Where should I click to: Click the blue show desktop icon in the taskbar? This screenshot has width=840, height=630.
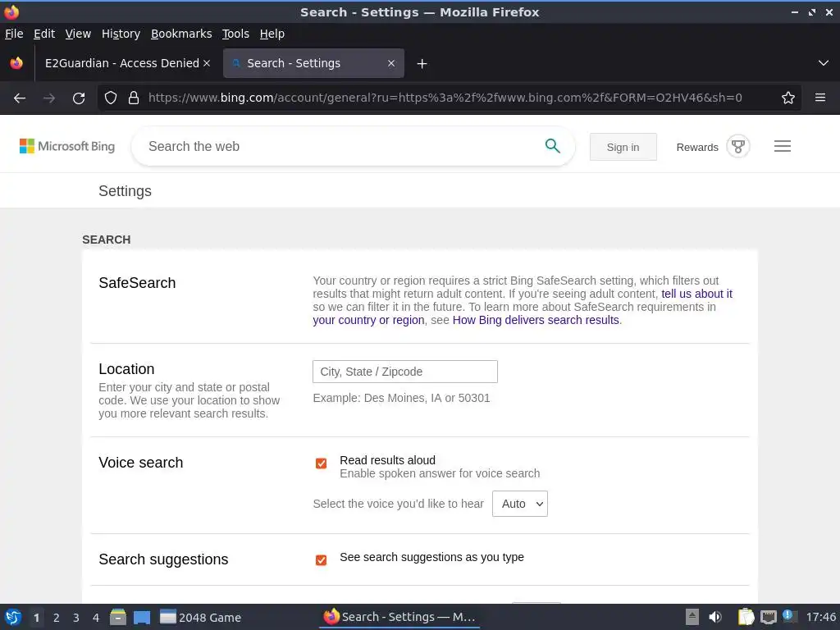[142, 618]
